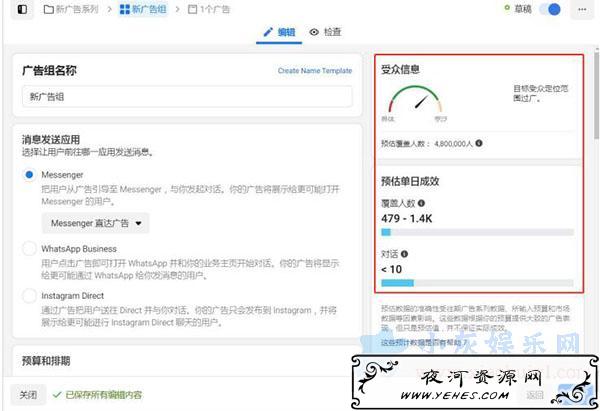
Task: Click the < 10 conversations estimate
Action: pos(391,269)
